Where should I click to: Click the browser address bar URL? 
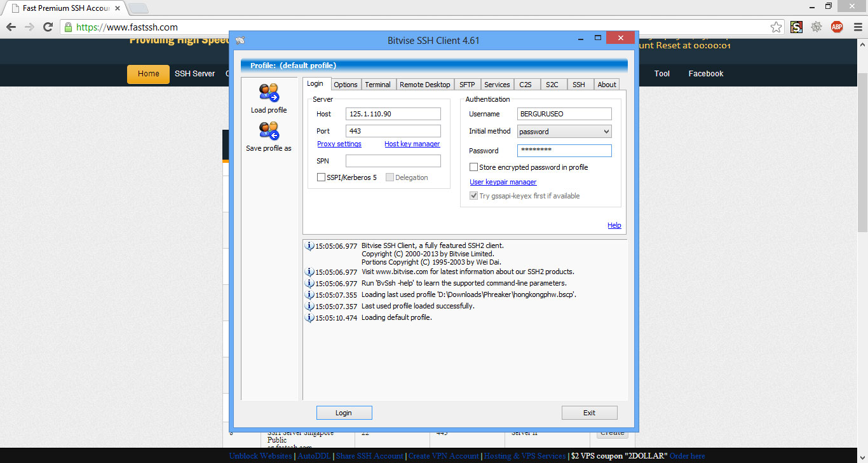coord(127,27)
